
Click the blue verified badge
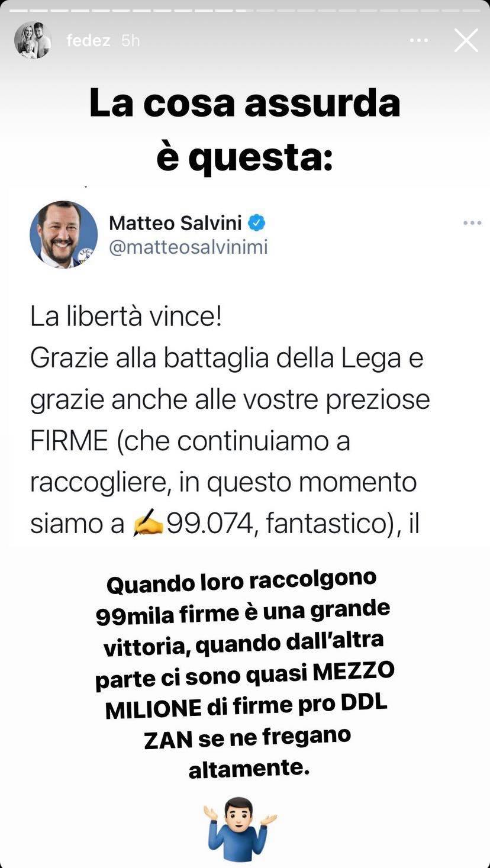(256, 223)
